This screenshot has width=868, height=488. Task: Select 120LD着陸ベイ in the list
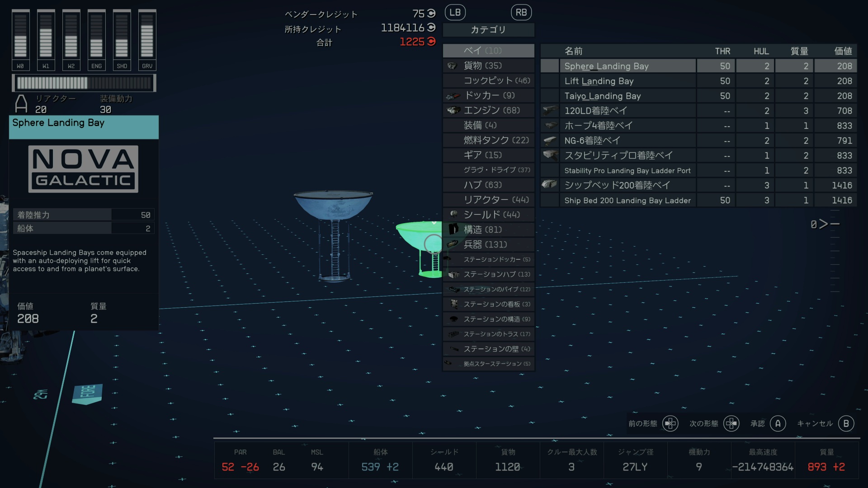[698, 111]
